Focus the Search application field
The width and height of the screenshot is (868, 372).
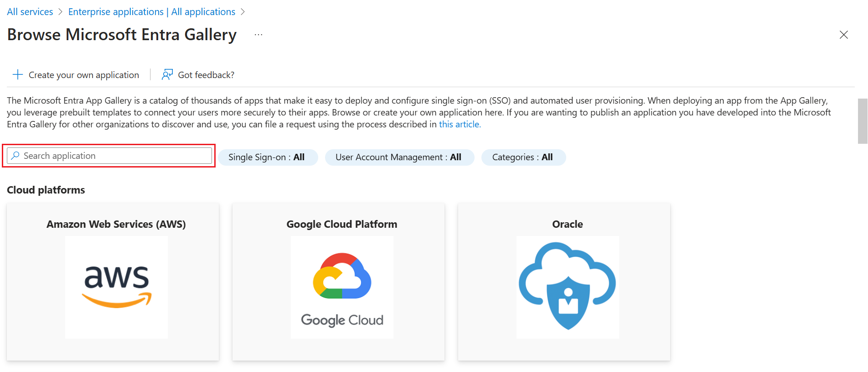(109, 156)
